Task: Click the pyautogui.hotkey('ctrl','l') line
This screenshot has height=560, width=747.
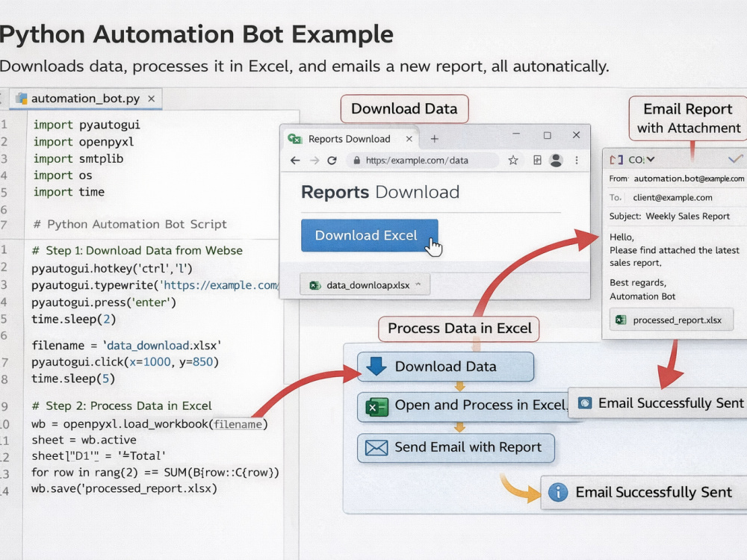Action: [x=112, y=269]
